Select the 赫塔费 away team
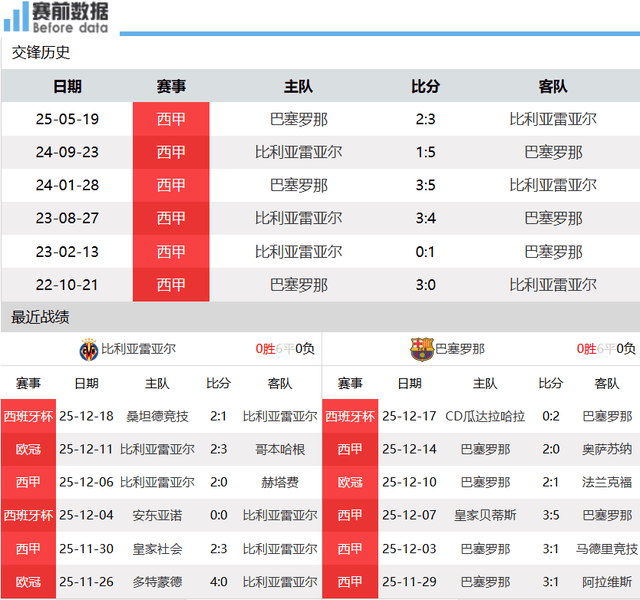 point(279,482)
